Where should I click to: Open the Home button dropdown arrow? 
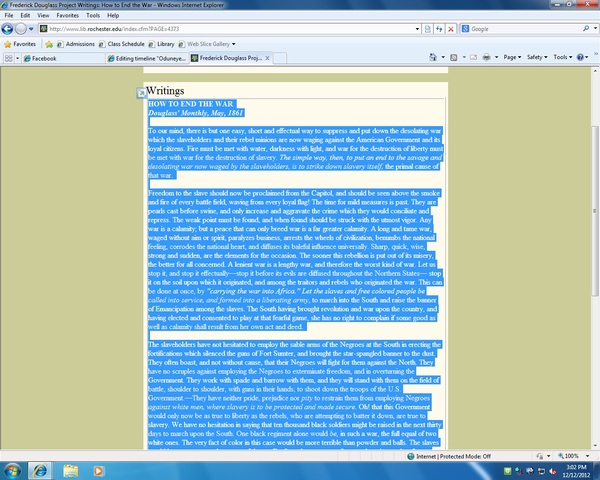[443, 57]
